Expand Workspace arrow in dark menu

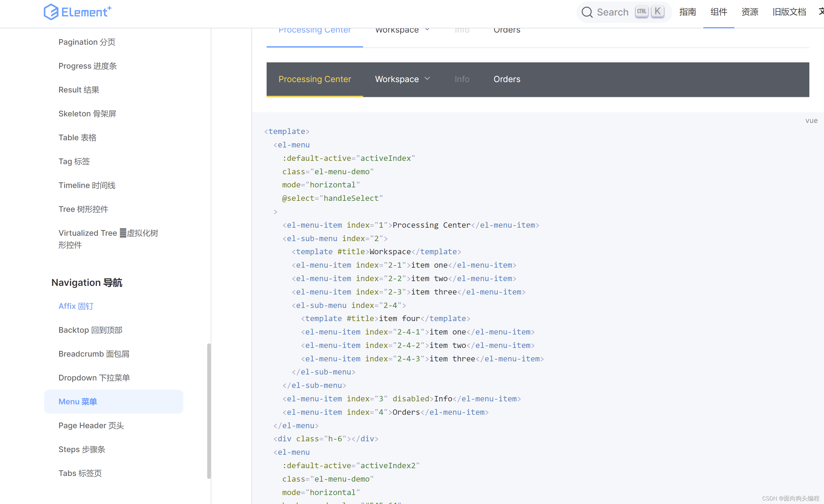(x=427, y=78)
